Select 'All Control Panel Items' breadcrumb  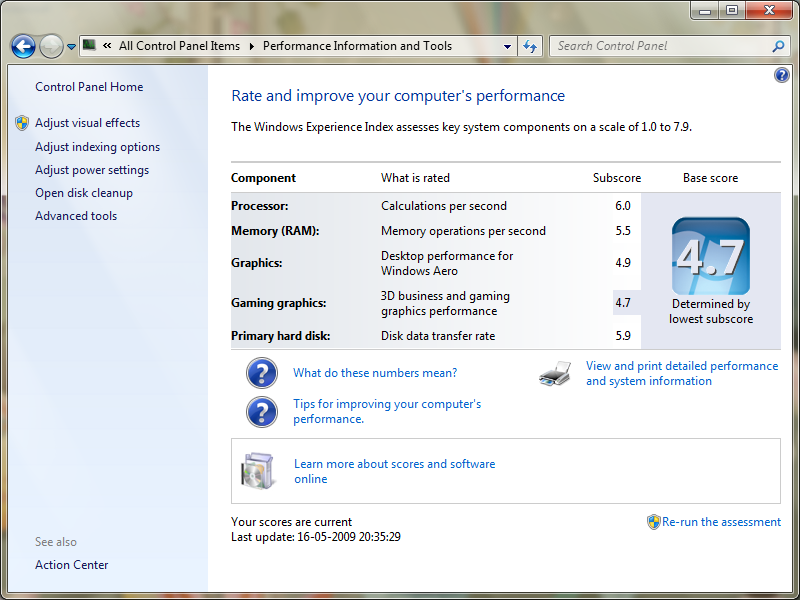179,46
